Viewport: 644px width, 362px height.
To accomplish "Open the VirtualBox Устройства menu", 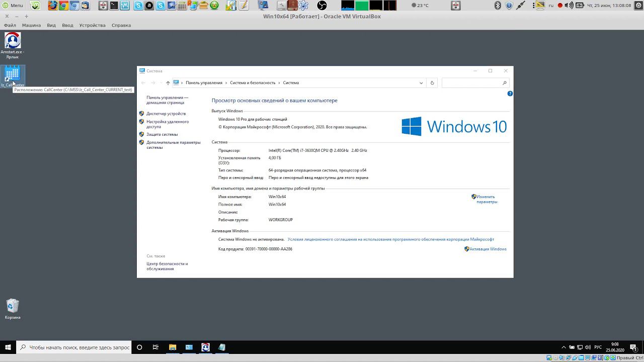I will [93, 25].
